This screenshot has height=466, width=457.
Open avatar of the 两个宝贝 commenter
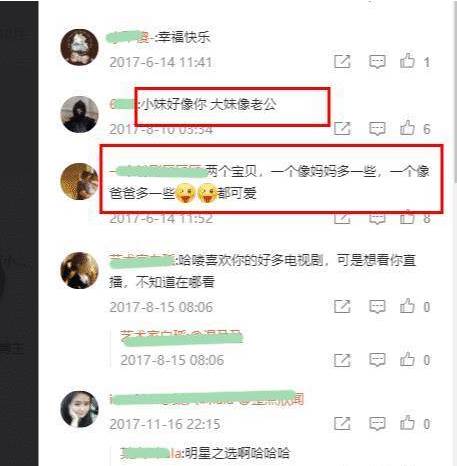[x=79, y=181]
